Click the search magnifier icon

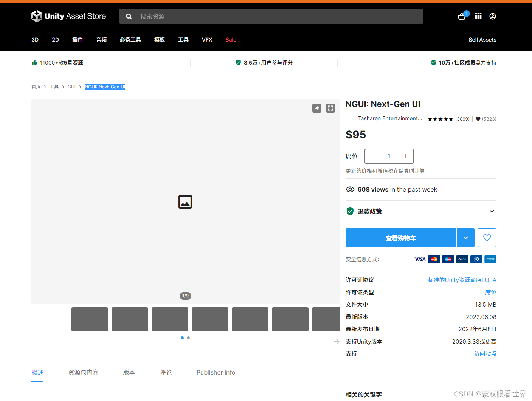[x=129, y=16]
